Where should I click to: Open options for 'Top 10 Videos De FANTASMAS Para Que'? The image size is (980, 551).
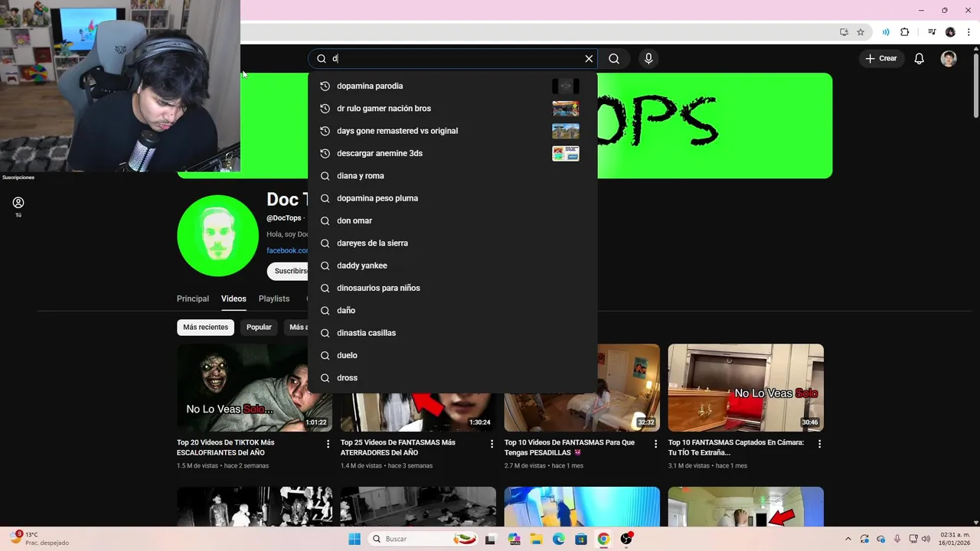click(655, 444)
